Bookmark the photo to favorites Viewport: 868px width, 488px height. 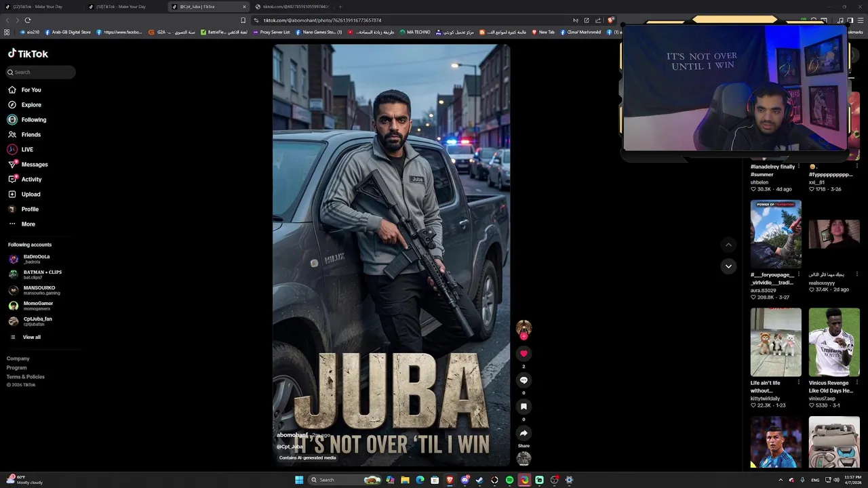point(524,406)
